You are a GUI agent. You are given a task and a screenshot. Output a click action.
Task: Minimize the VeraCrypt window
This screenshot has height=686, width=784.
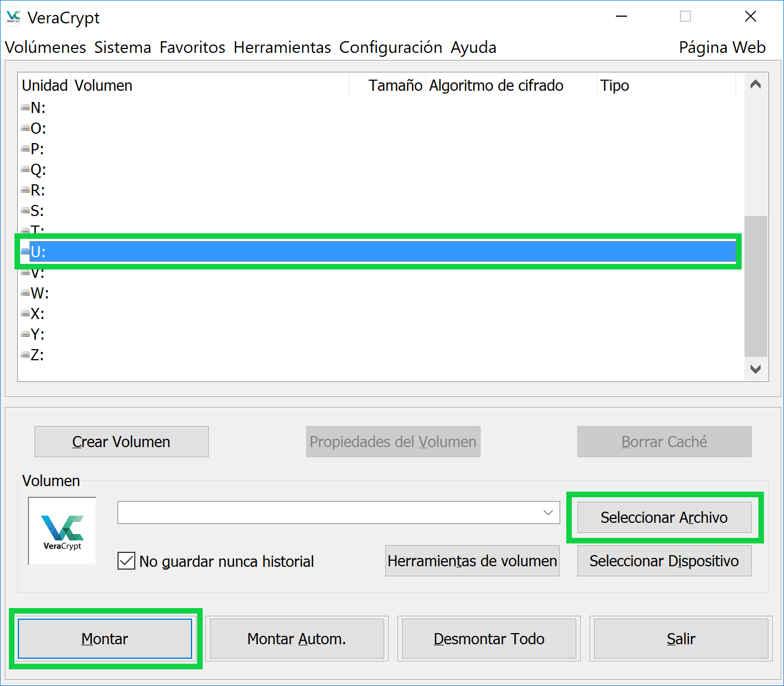[621, 17]
